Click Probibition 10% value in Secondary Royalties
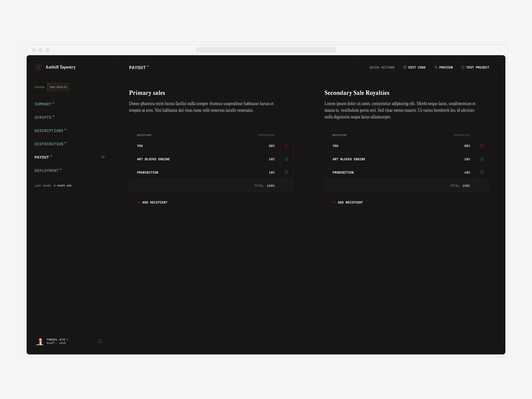The width and height of the screenshot is (532, 399). [467, 172]
